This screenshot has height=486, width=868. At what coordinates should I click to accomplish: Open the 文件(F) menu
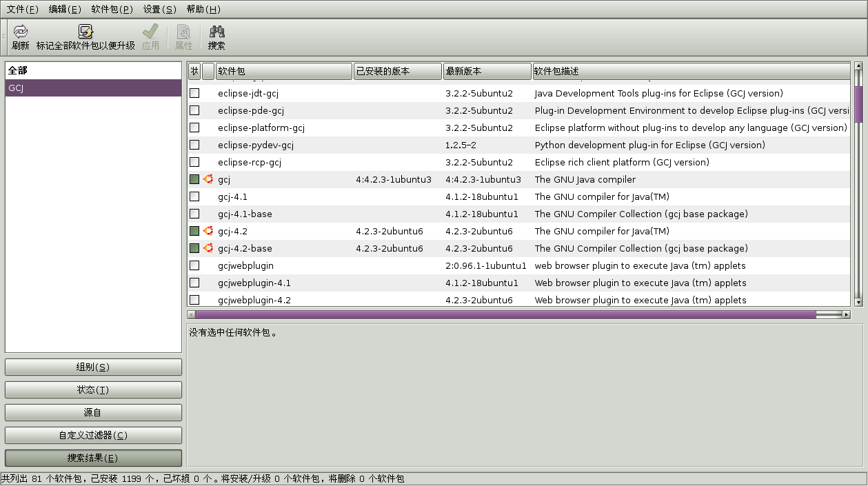point(22,9)
